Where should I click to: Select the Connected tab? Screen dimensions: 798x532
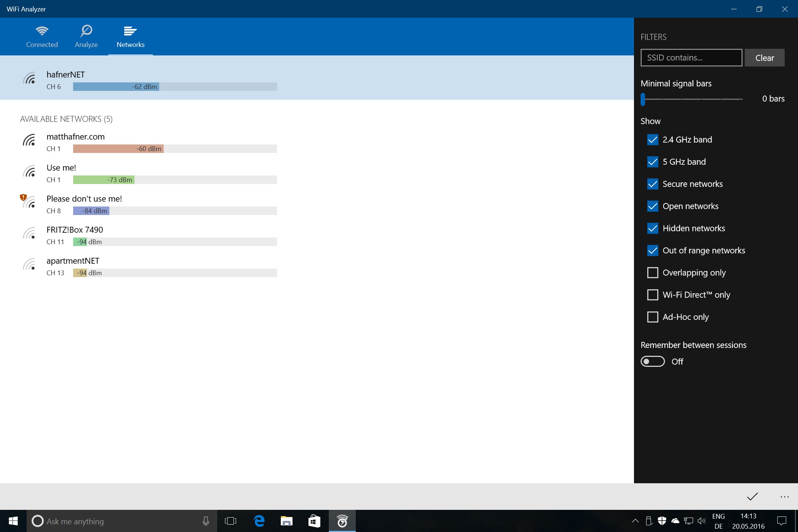(42, 37)
